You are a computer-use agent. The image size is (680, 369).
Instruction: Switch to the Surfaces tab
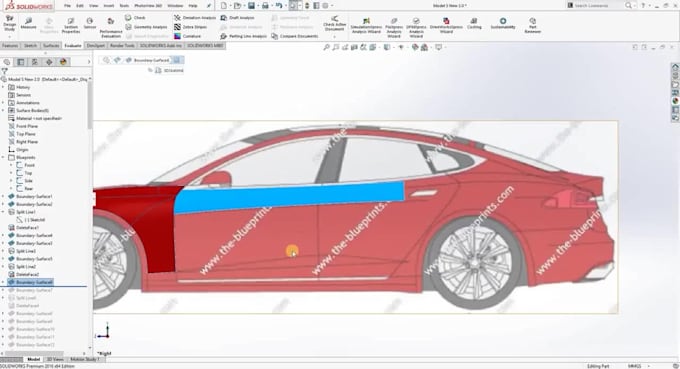pos(51,46)
